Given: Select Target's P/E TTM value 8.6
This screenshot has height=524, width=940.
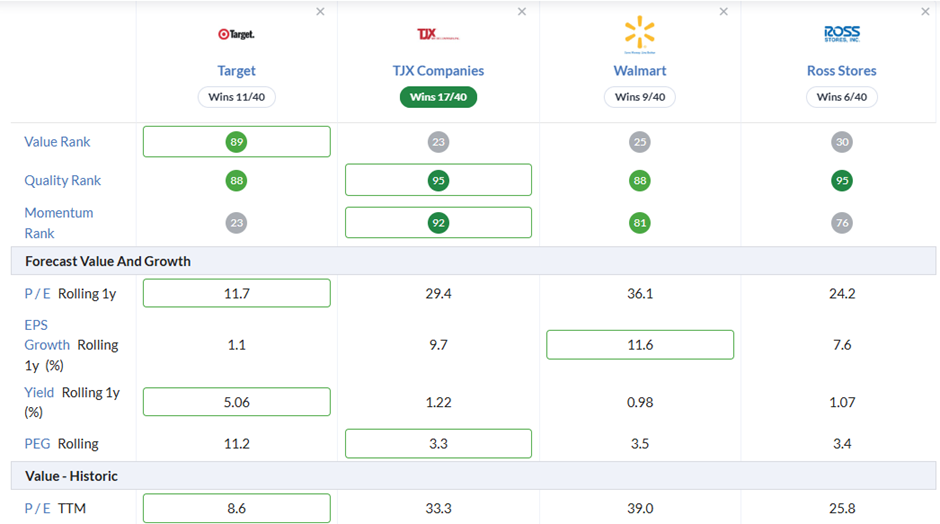Looking at the screenshot, I should click(x=237, y=508).
